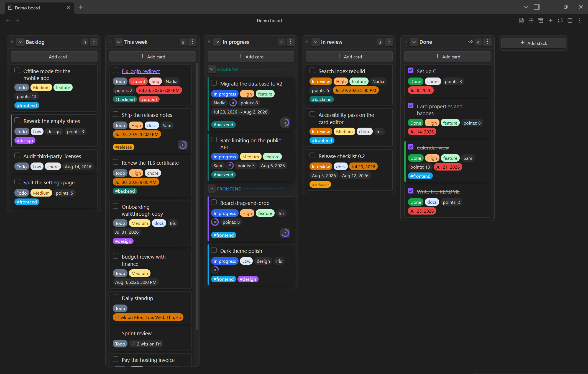Image resolution: width=588 pixels, height=374 pixels.
Task: Check the Offline mode for the mobile app card
Action: [x=17, y=71]
